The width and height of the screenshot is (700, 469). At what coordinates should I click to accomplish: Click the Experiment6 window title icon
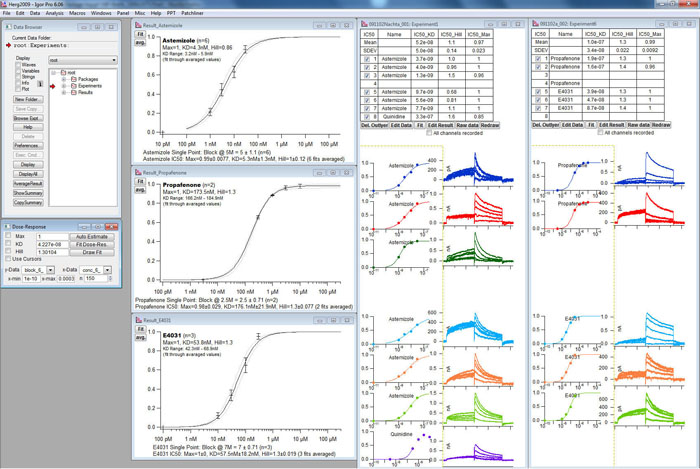coord(535,24)
